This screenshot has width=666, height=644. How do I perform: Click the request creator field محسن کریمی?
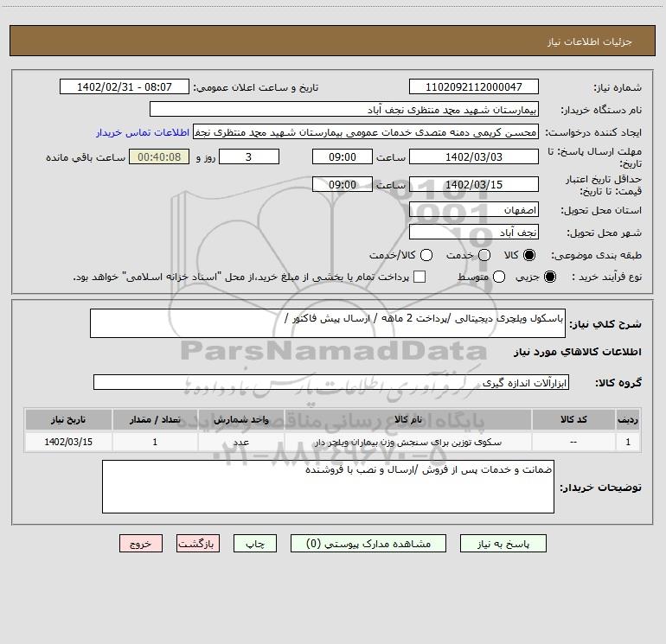366,132
